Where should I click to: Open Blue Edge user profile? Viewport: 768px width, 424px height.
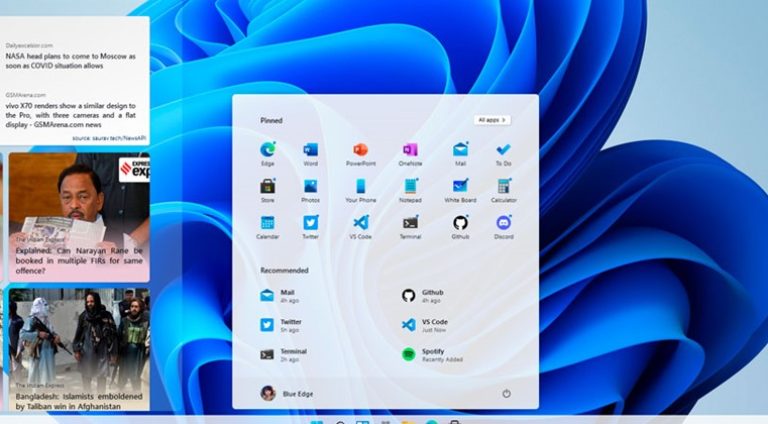287,393
